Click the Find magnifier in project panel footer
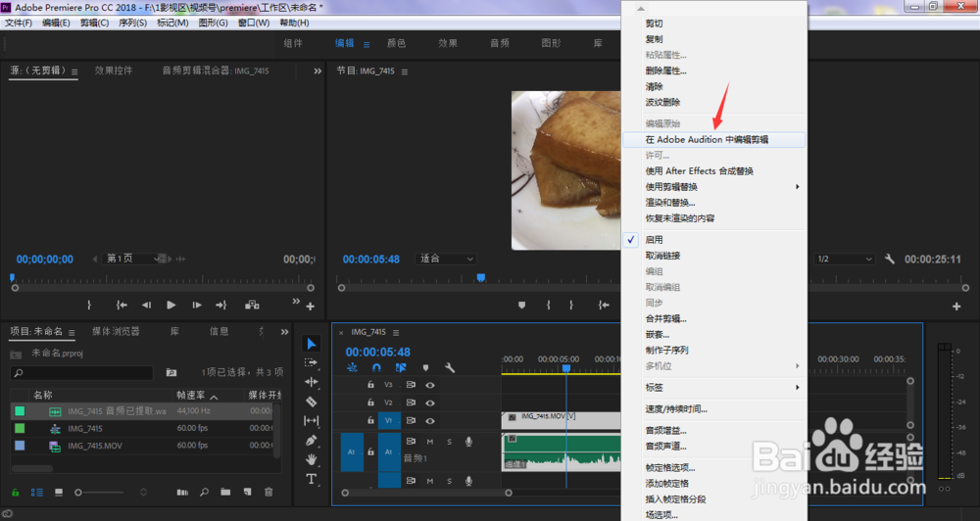The image size is (980, 521). point(205,493)
